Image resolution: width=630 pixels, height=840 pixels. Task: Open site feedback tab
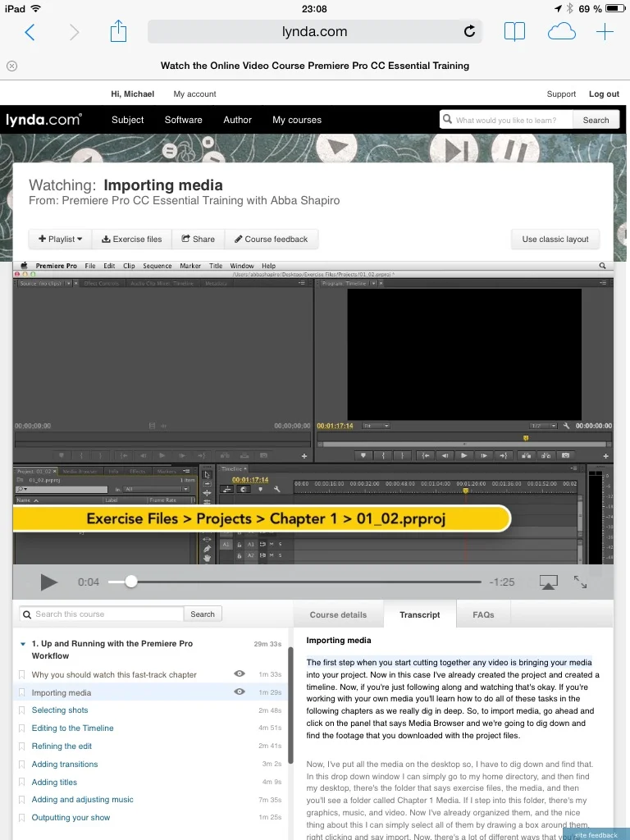pyautogui.click(x=596, y=834)
